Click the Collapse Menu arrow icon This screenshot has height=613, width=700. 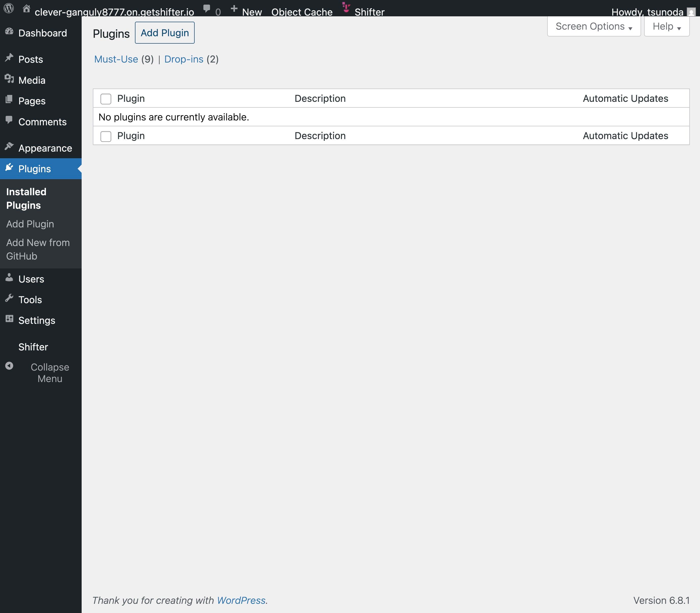click(x=9, y=366)
